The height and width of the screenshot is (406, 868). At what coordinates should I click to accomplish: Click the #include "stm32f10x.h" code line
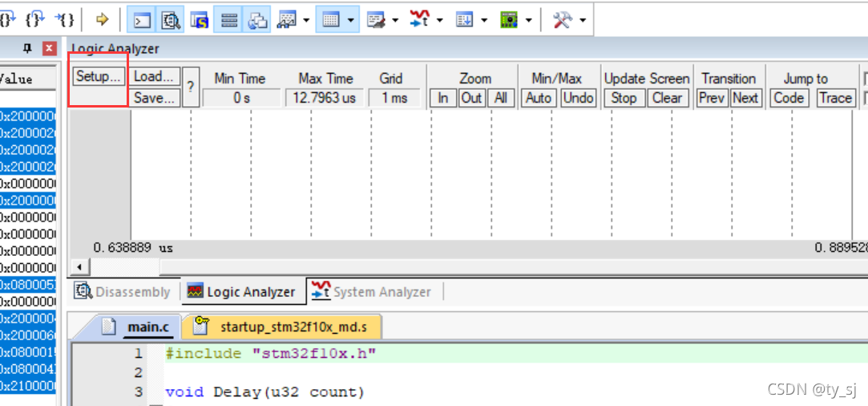click(271, 353)
